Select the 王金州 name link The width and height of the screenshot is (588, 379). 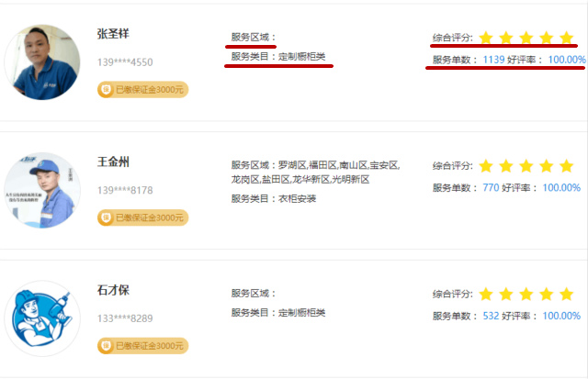(x=114, y=162)
